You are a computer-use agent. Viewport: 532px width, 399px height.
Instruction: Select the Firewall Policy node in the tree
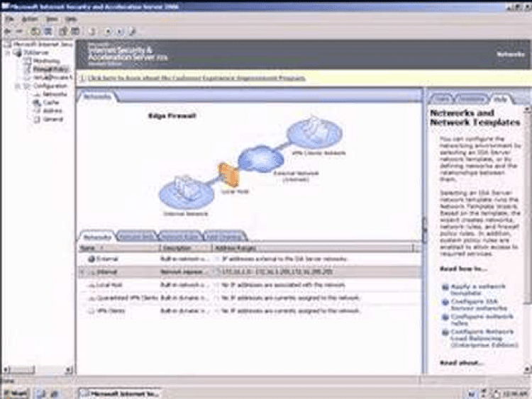coord(50,69)
